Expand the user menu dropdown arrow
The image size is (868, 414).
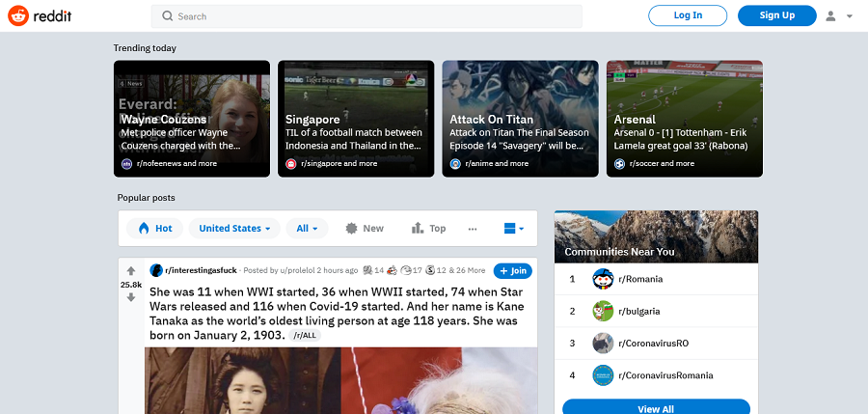pyautogui.click(x=850, y=16)
